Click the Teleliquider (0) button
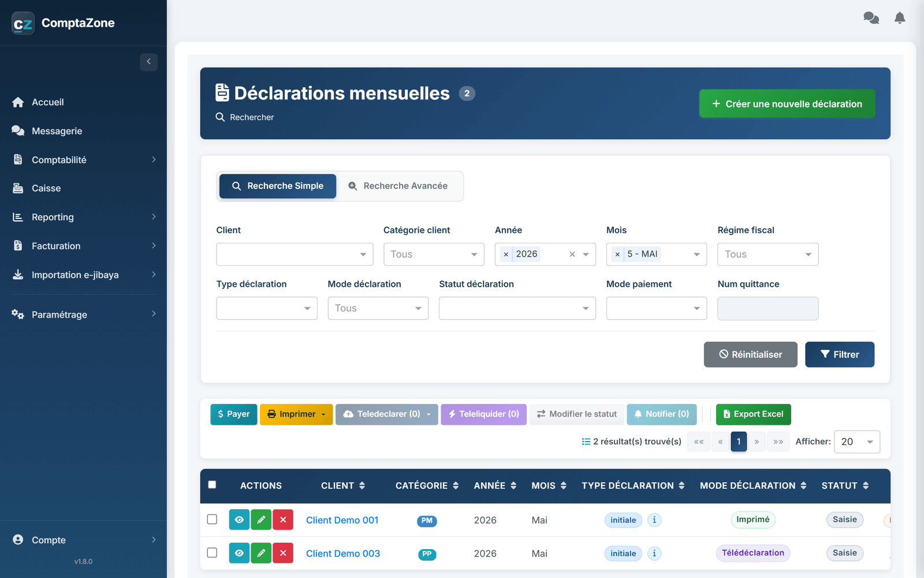The height and width of the screenshot is (578, 924). coord(484,414)
